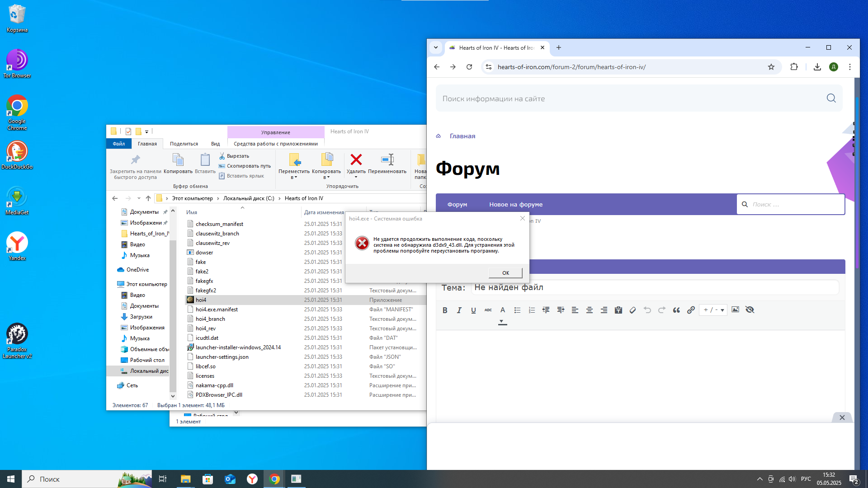
Task: Click the site search magnifier icon
Action: 831,98
